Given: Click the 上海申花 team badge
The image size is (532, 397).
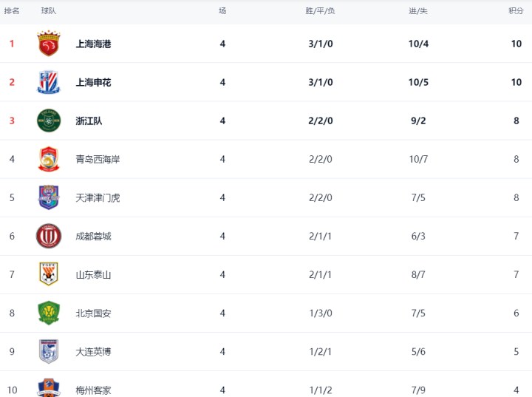Looking at the screenshot, I should tap(49, 82).
